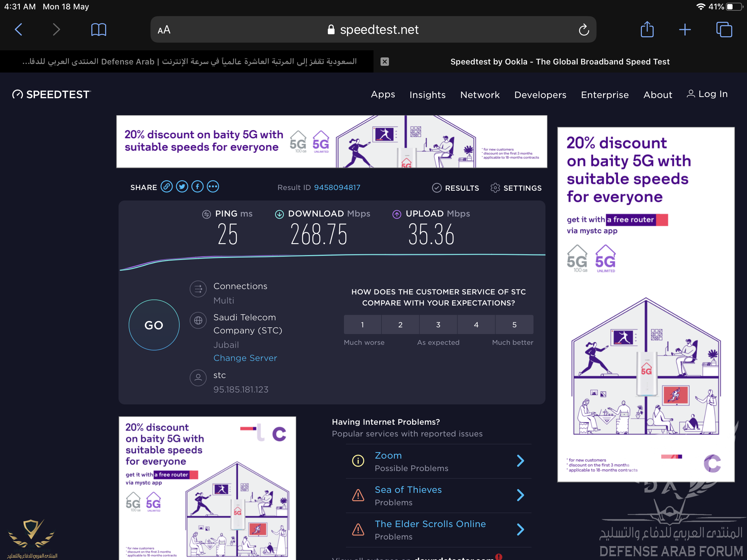This screenshot has height=560, width=747.
Task: Rate STC customer service 2
Action: (x=400, y=325)
